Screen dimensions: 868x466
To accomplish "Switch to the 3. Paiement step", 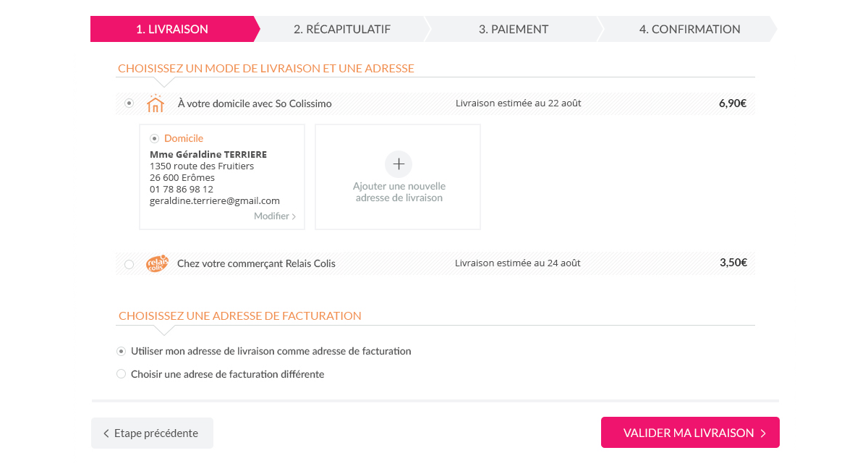I will (x=513, y=29).
